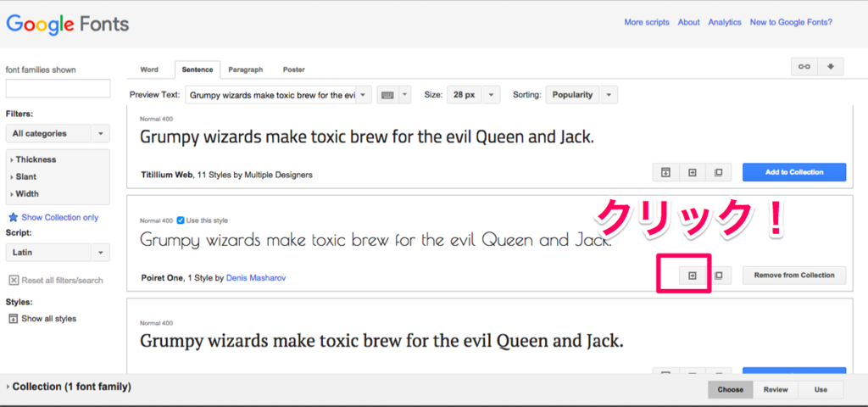Expand the Width filter
Image resolution: width=868 pixels, height=407 pixels.
click(x=25, y=194)
